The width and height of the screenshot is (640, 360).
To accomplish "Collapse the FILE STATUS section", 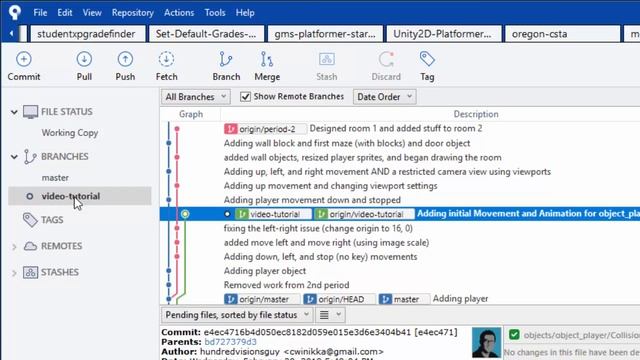I will [x=14, y=112].
